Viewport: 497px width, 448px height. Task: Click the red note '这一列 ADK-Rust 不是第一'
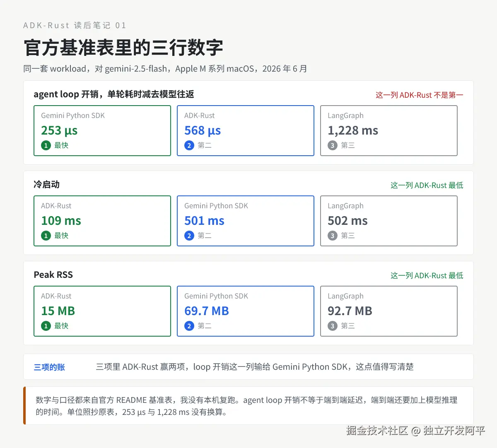click(x=419, y=95)
